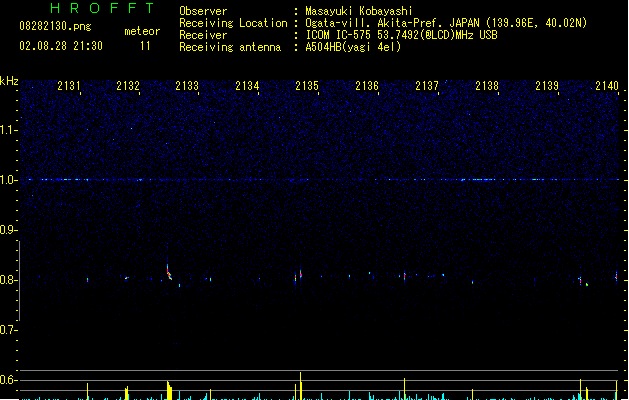Click the 2132 time marker
629x400 pixels.
[x=128, y=86]
